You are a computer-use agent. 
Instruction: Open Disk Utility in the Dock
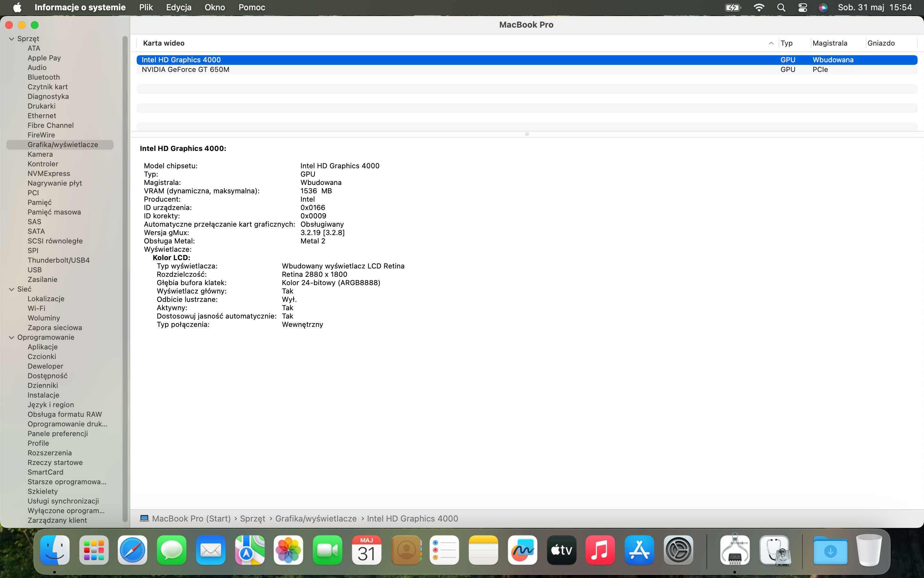point(775,550)
